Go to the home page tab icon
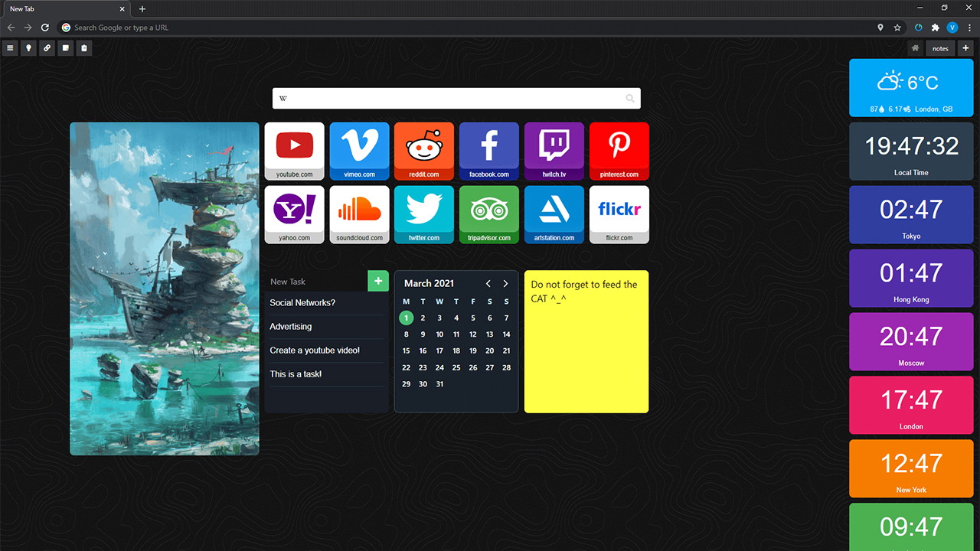 click(915, 48)
